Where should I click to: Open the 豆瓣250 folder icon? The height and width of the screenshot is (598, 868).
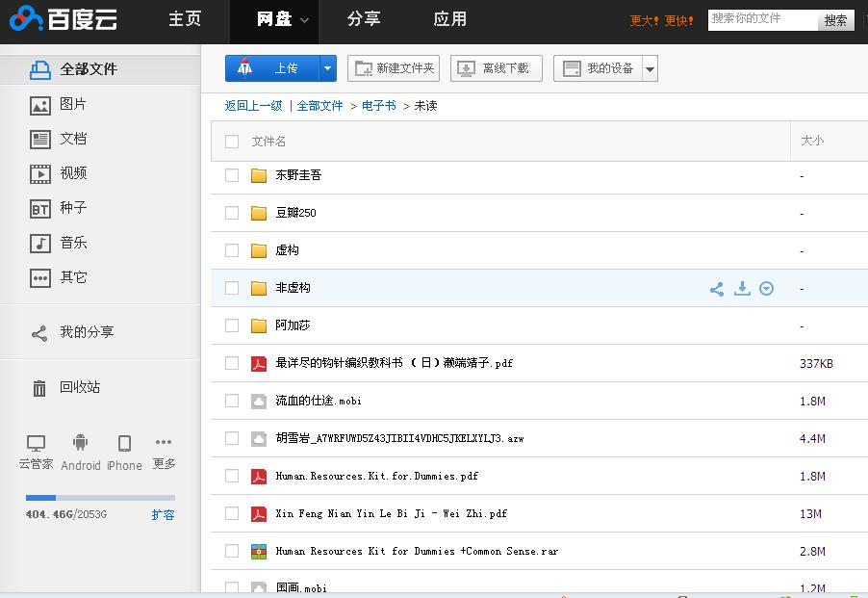[x=259, y=213]
